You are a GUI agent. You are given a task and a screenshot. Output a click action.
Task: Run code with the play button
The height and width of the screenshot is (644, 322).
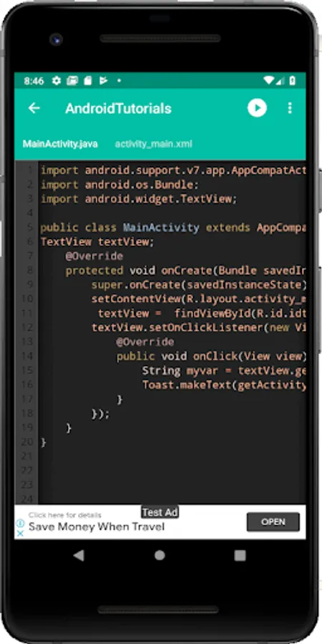[257, 108]
